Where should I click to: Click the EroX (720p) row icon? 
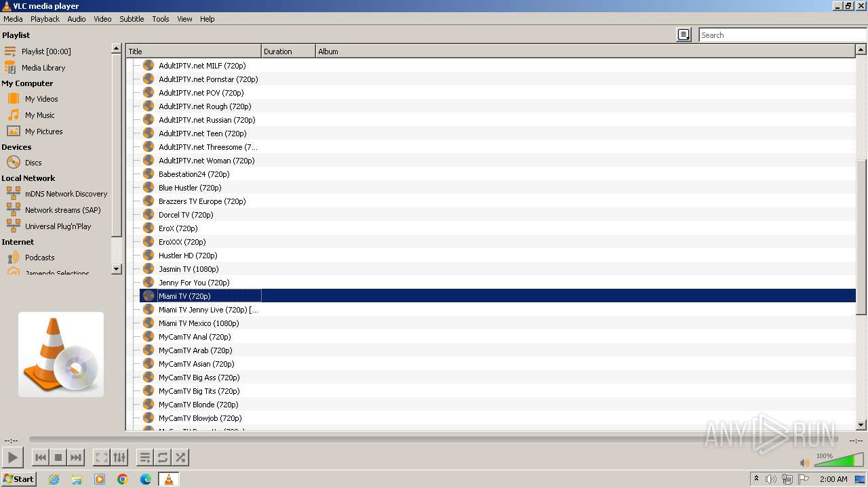point(149,228)
